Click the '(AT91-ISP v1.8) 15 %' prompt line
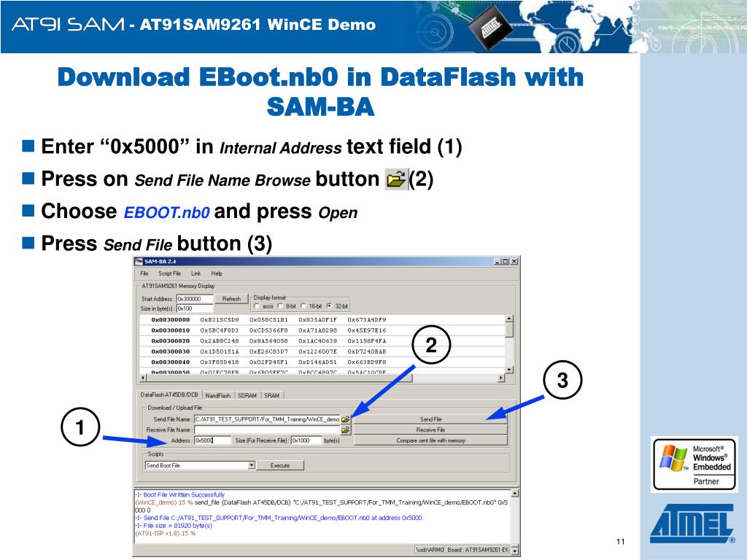Screen dimensions: 747x560 (x=166, y=533)
